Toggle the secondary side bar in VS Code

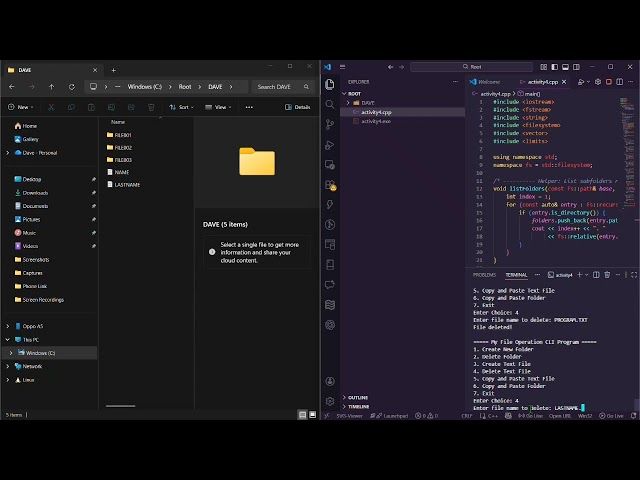(x=576, y=67)
